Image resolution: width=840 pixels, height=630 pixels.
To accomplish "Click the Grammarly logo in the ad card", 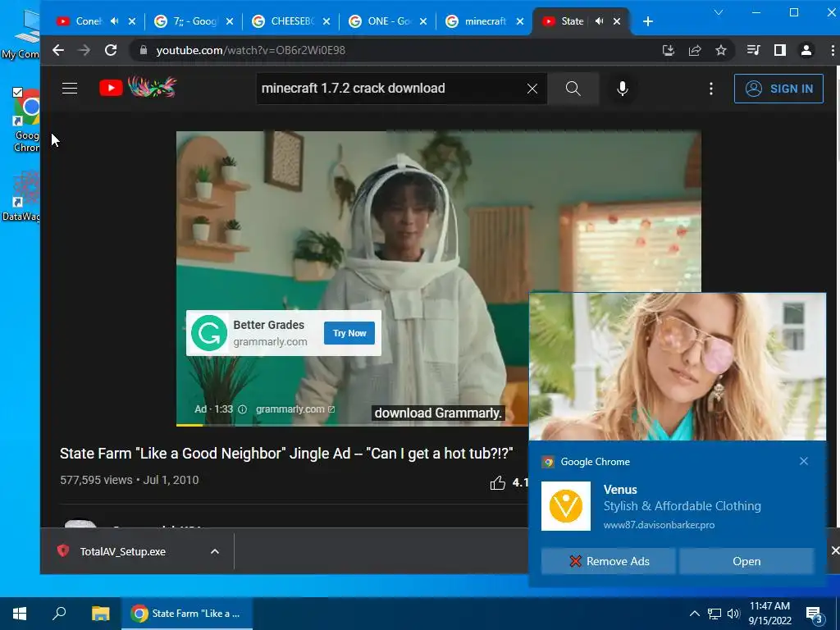I will tap(209, 333).
